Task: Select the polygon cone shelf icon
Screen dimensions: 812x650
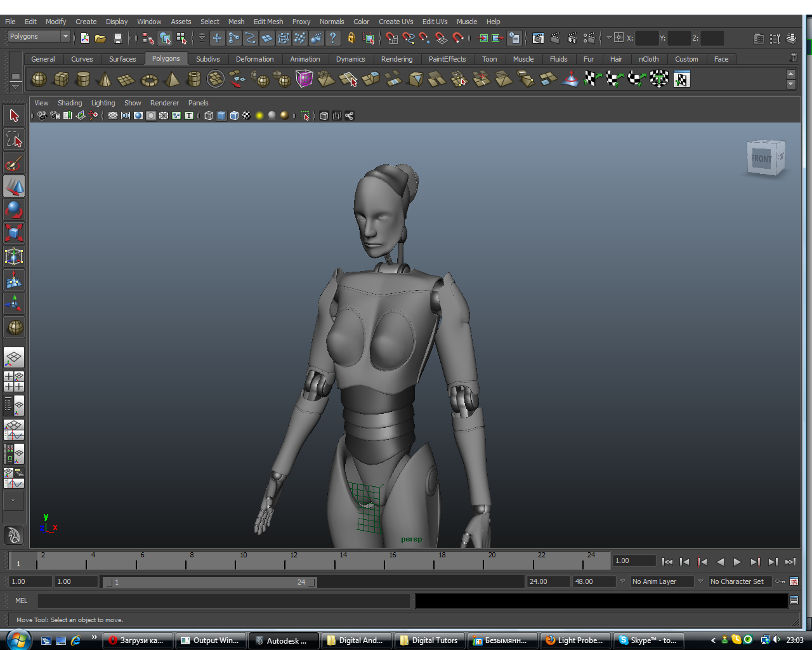Action: click(105, 79)
